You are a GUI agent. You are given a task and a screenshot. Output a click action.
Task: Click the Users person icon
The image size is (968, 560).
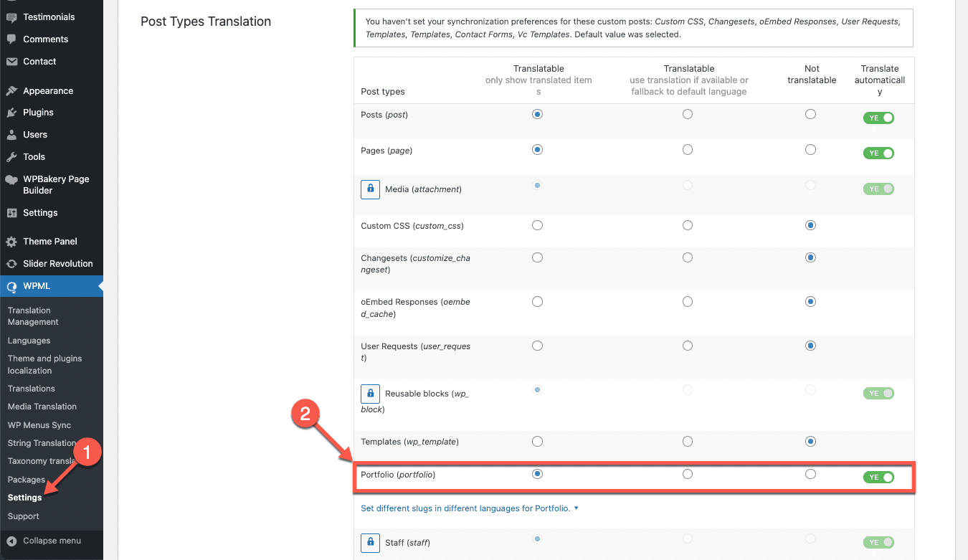click(11, 135)
